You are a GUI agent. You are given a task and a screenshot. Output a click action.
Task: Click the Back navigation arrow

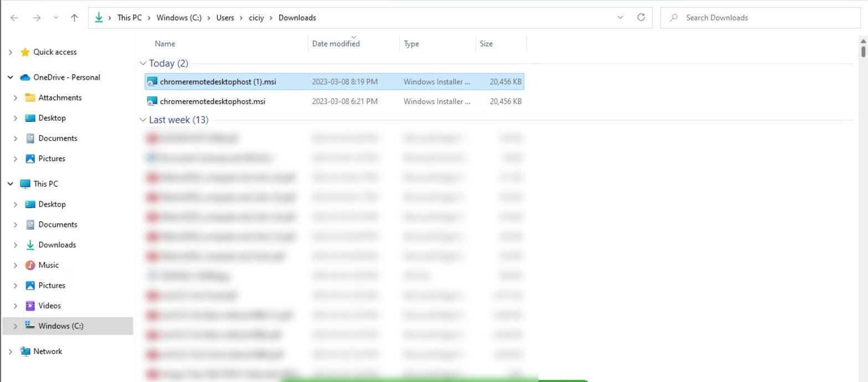14,18
